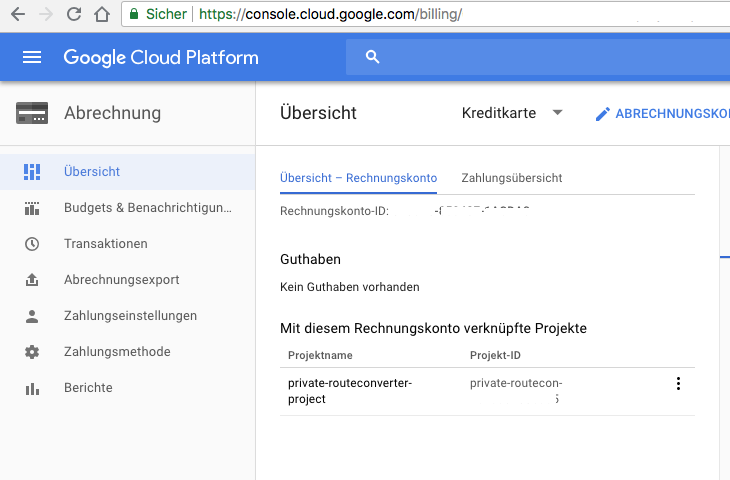Click the Berichte chart icon
Screen dimensions: 730x480
32,389
